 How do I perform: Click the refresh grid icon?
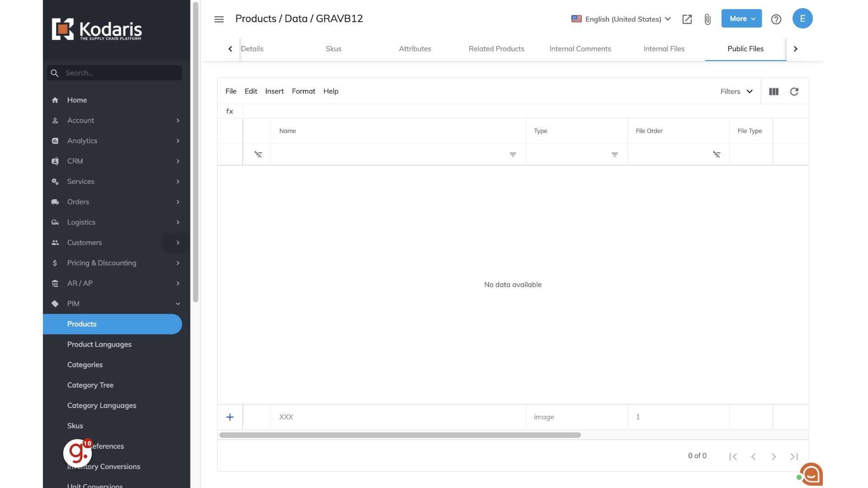click(794, 92)
